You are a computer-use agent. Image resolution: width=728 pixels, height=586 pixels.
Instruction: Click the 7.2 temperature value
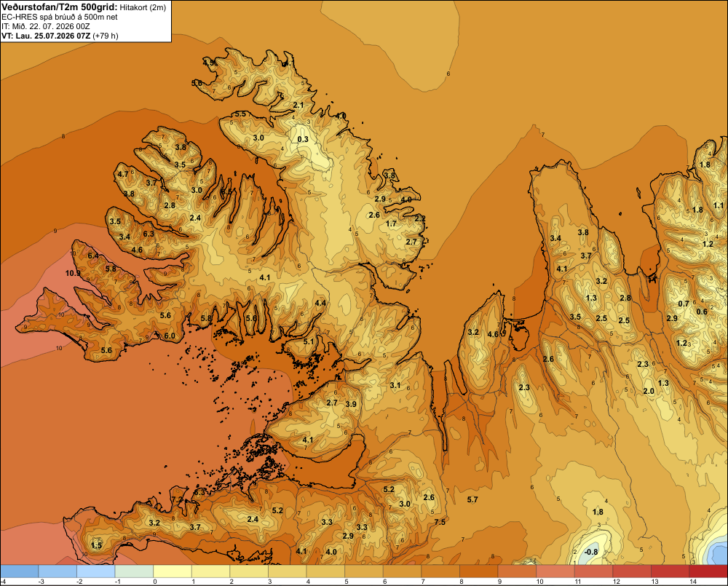tap(177, 499)
